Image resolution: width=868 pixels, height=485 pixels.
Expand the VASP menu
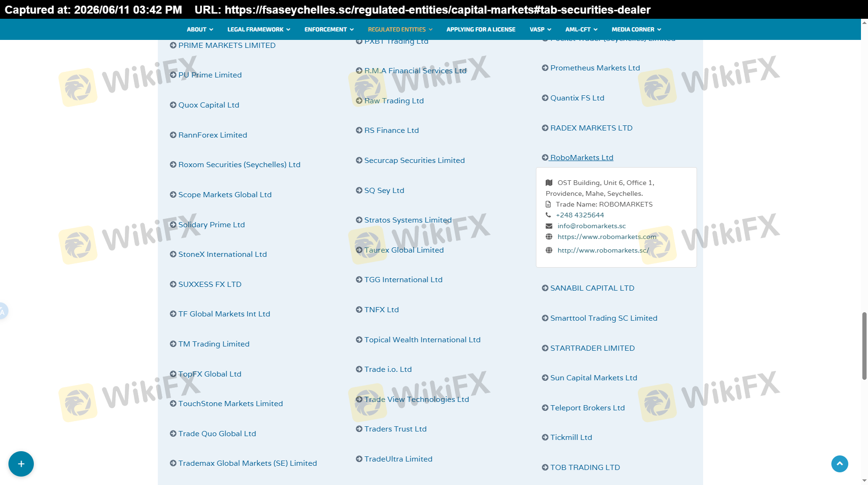click(x=540, y=30)
